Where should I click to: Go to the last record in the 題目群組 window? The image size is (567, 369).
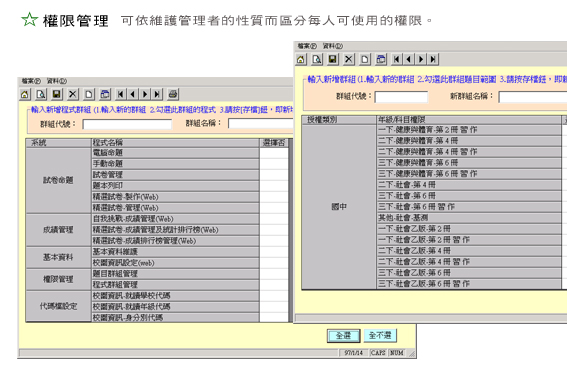(x=433, y=59)
